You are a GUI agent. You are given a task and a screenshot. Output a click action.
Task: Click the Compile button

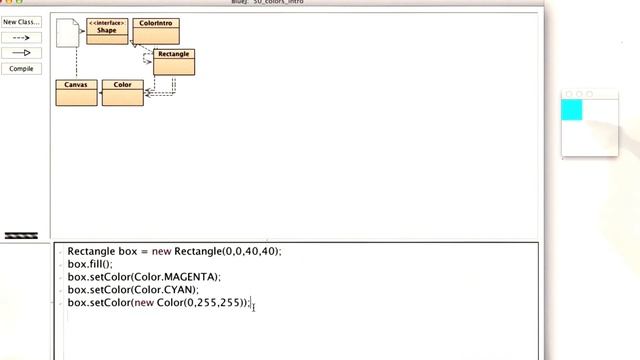click(21, 69)
